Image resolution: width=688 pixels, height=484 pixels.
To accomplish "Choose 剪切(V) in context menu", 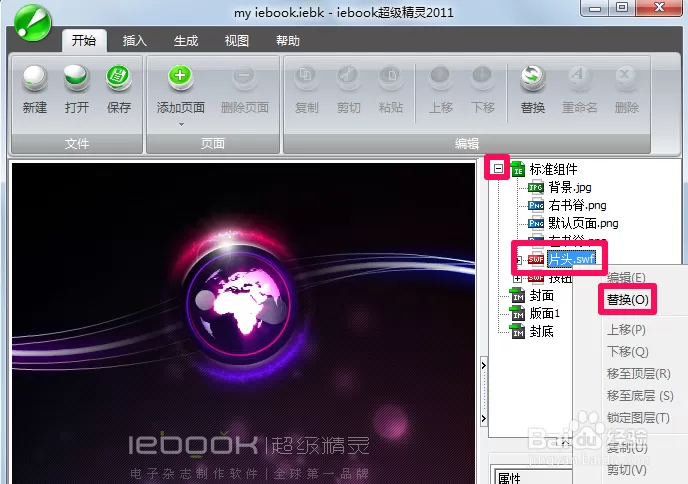I will (x=626, y=470).
